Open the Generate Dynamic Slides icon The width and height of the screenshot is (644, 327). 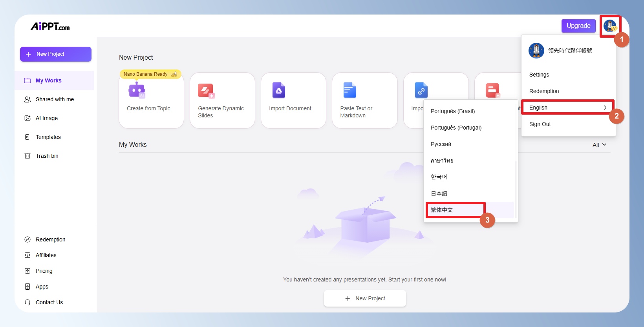(x=206, y=91)
